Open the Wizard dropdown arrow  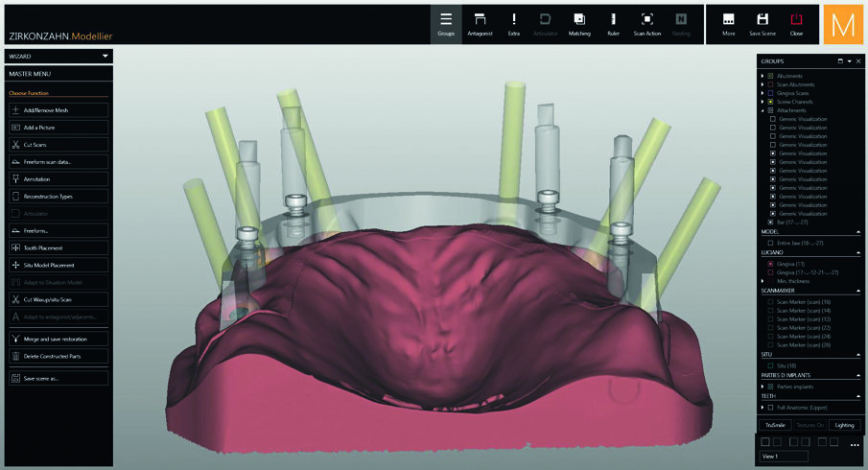[x=106, y=56]
